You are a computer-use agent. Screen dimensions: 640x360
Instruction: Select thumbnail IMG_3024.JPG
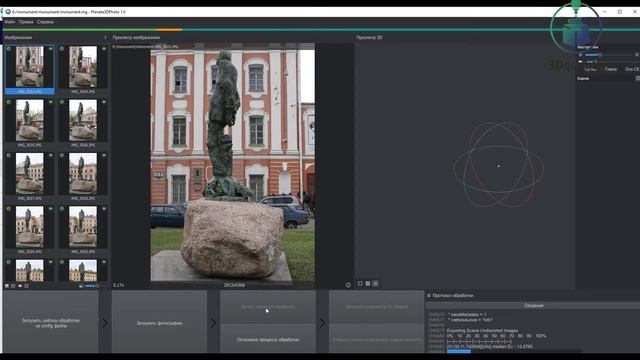point(83,70)
